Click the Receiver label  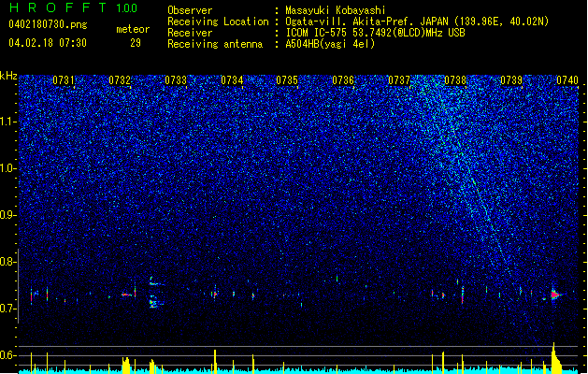click(190, 33)
